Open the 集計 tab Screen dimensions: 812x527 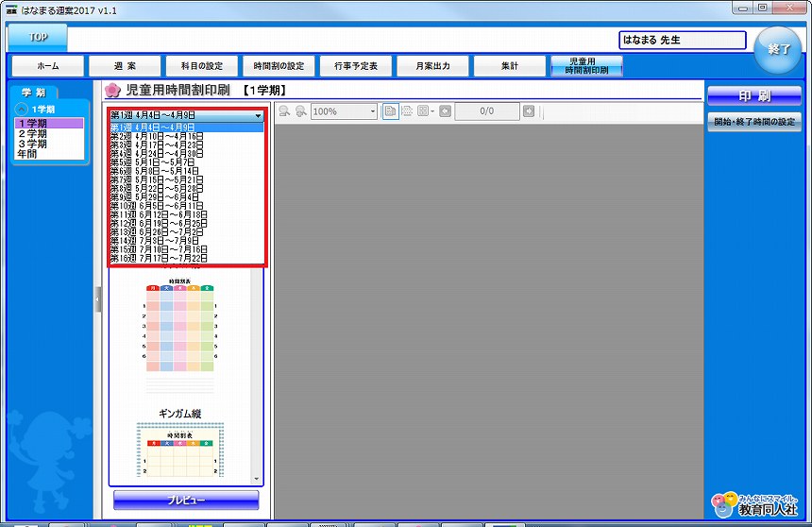[x=510, y=66]
